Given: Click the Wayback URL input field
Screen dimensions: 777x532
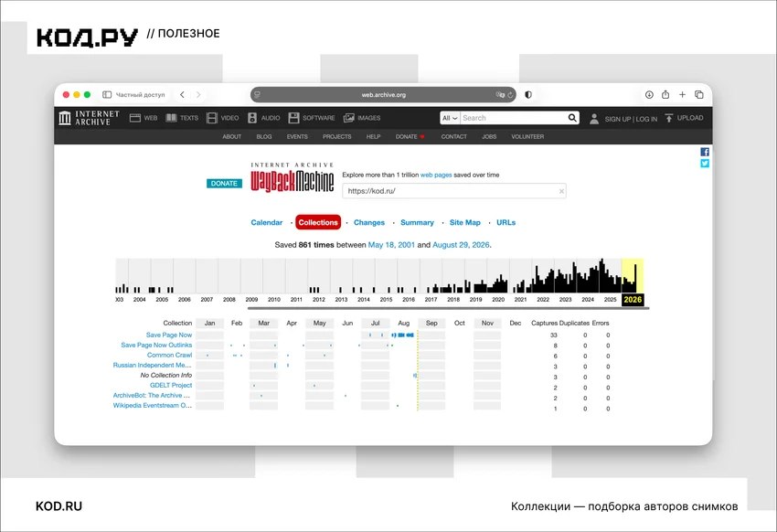Looking at the screenshot, I should pos(454,191).
